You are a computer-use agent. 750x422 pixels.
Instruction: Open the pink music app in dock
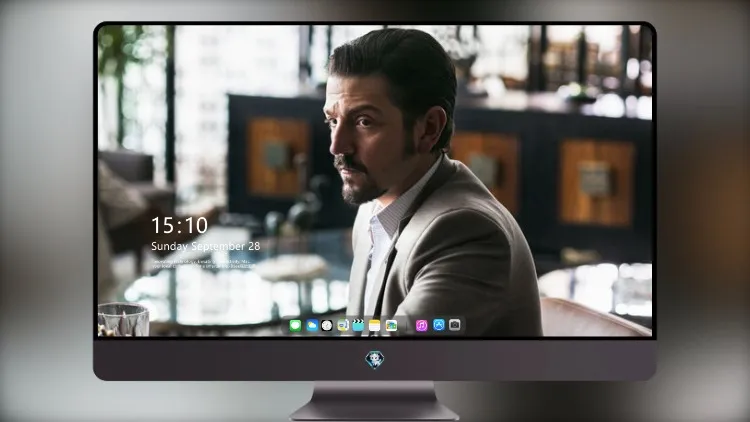tap(421, 326)
